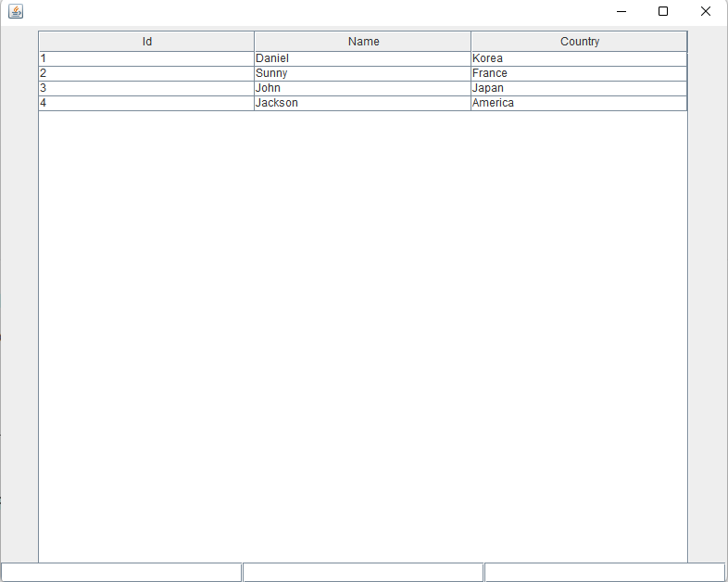Select the cell with Id 2
This screenshot has height=582, width=728.
click(146, 73)
